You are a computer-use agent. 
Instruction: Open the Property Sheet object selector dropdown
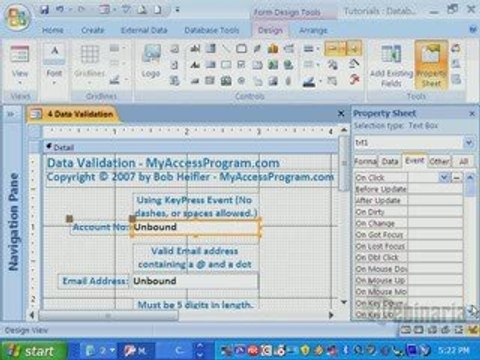pos(469,143)
